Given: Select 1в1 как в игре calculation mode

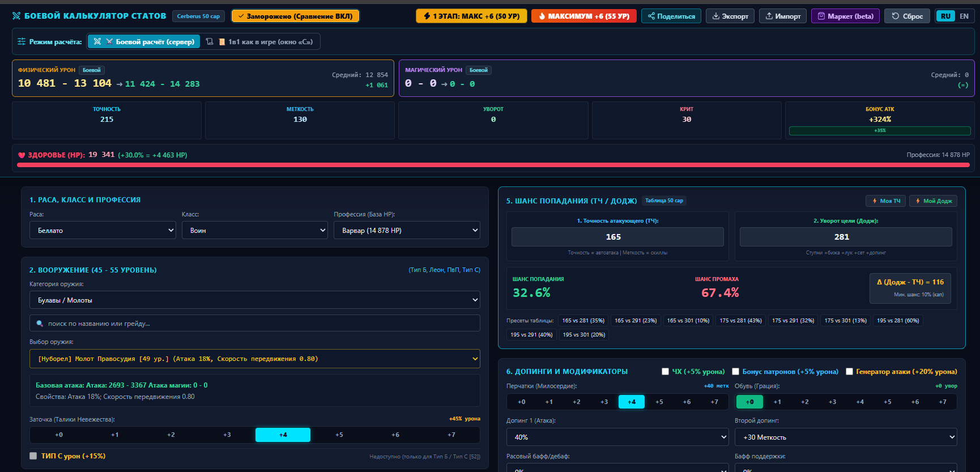Looking at the screenshot, I should [x=261, y=41].
